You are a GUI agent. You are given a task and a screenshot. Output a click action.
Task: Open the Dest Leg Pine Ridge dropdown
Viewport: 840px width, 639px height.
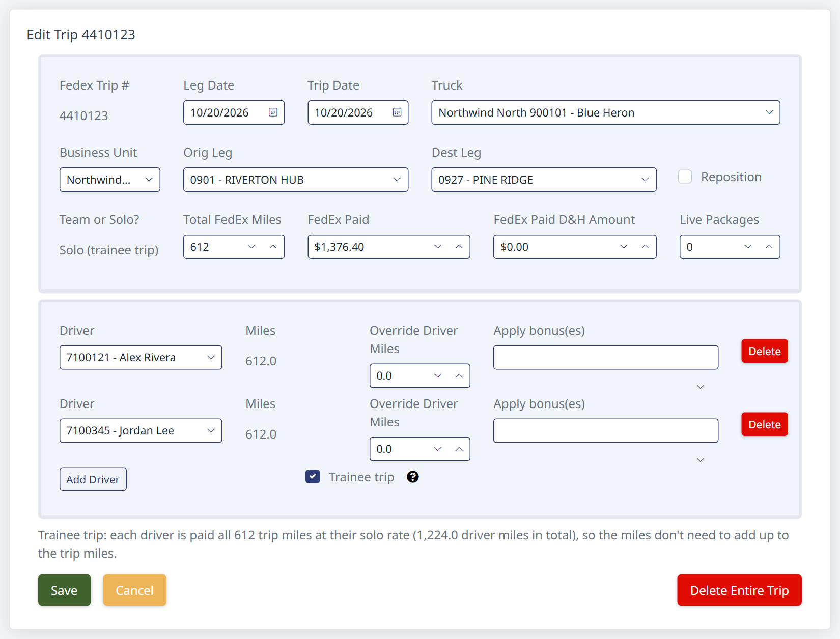544,180
